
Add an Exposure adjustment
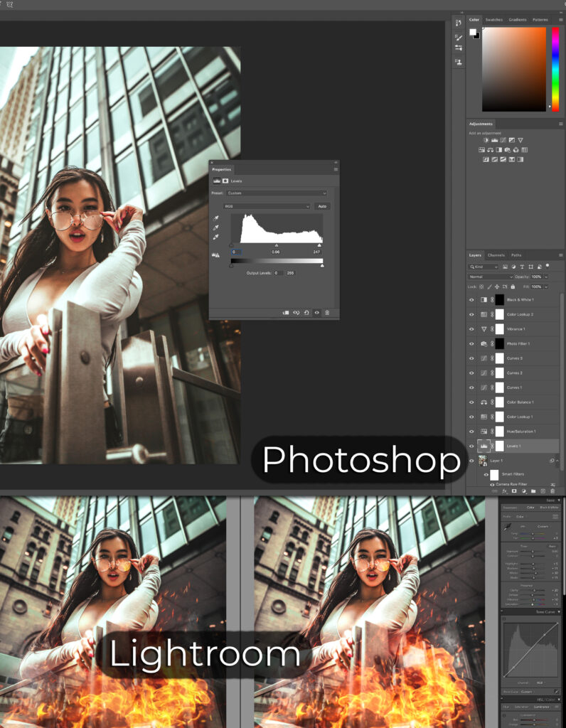(512, 140)
